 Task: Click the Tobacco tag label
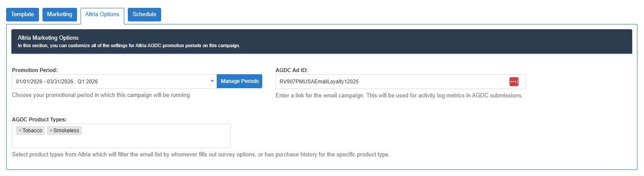tap(32, 131)
